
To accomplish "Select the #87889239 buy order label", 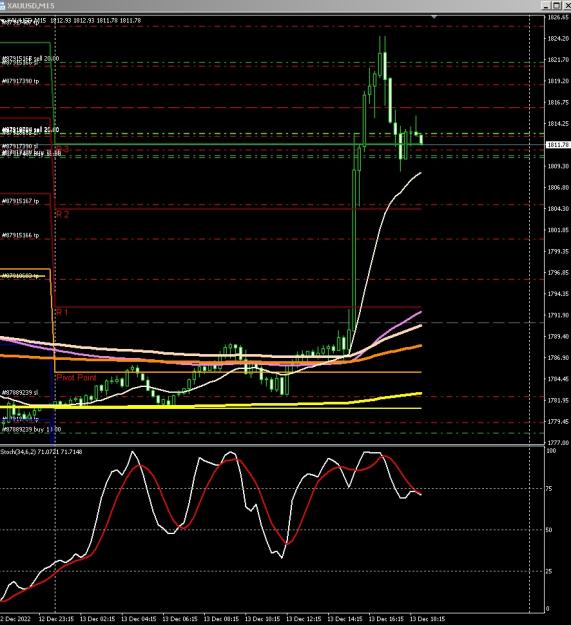I will point(31,429).
